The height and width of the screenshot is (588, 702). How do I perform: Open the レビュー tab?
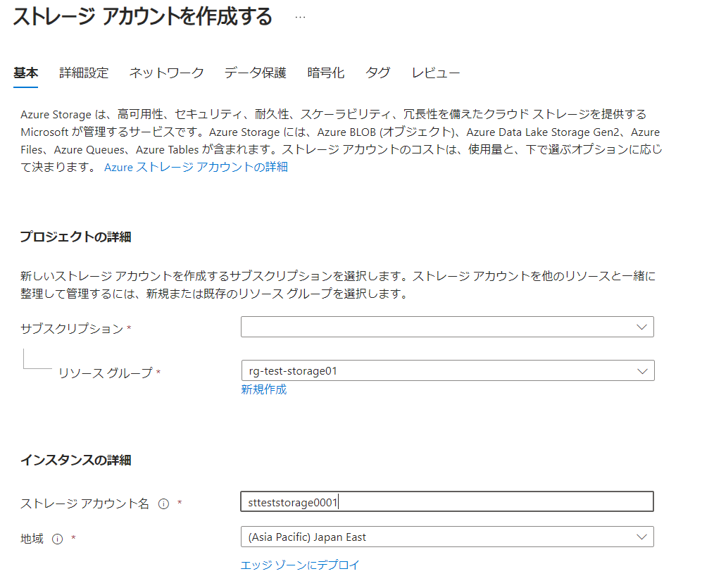(x=436, y=73)
